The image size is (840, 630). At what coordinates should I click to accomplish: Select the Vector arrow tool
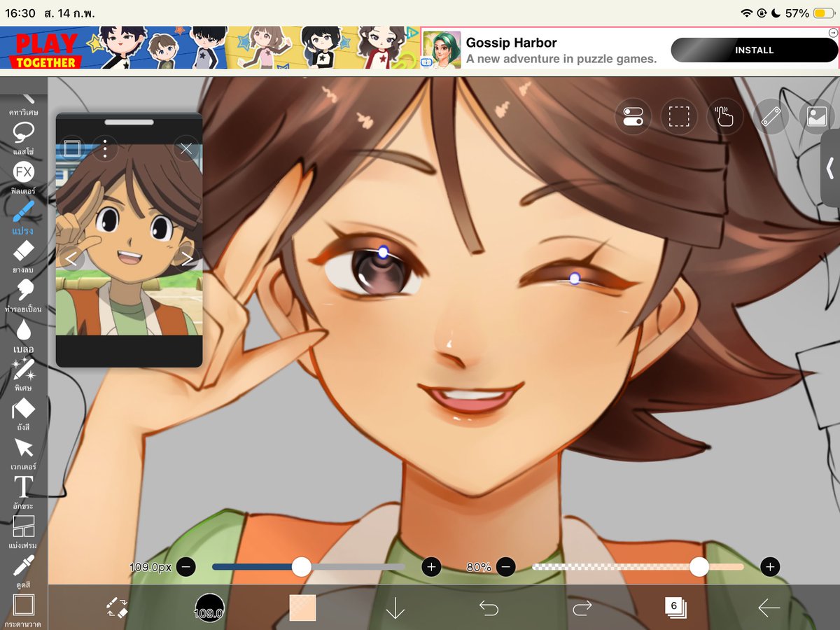tap(23, 452)
